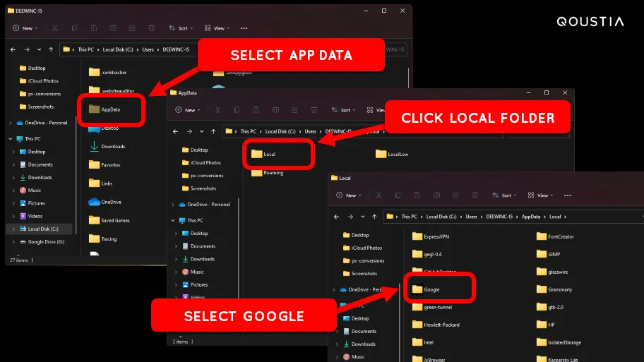Click the Cut icon in the AppData window toolbar
This screenshot has width=644, height=362.
coord(217,110)
